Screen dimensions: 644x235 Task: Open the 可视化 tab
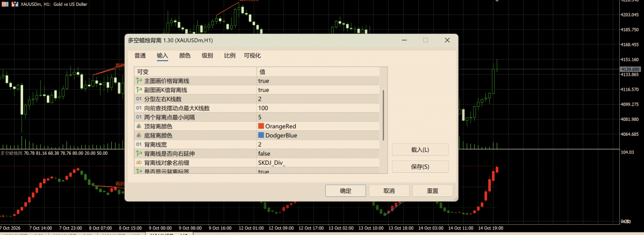coord(252,56)
